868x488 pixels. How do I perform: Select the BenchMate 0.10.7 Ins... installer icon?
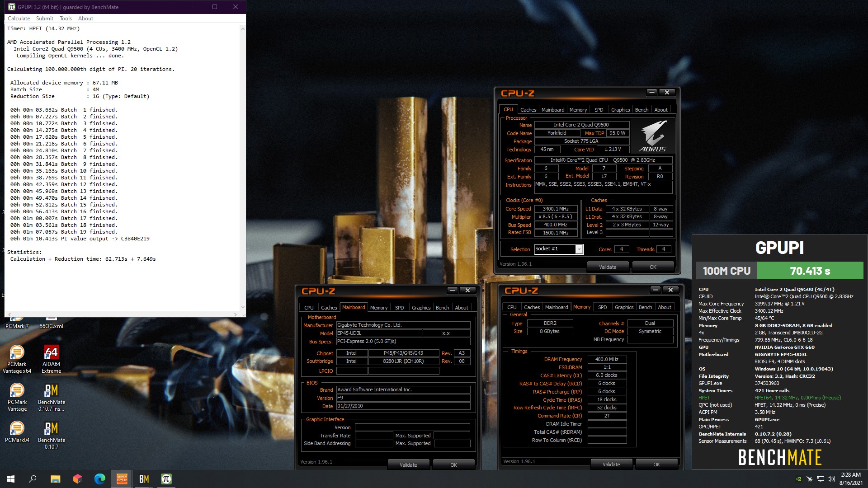pyautogui.click(x=51, y=397)
